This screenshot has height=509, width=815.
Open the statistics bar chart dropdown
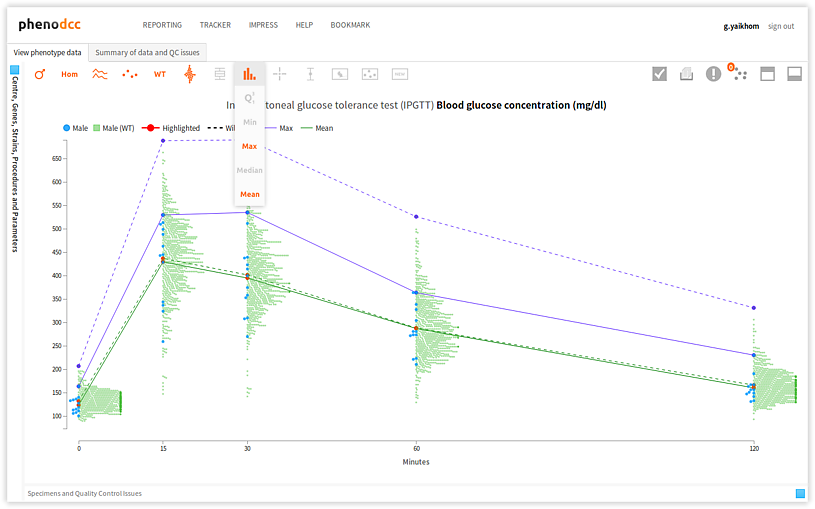pyautogui.click(x=249, y=74)
